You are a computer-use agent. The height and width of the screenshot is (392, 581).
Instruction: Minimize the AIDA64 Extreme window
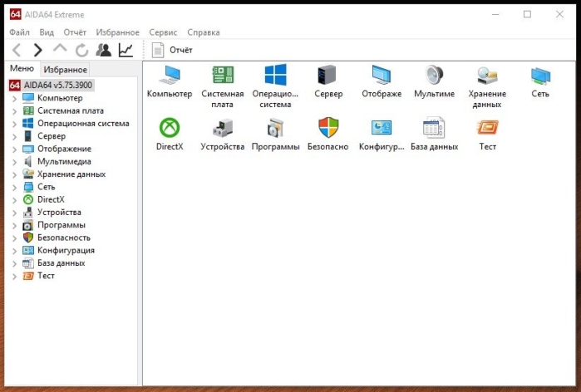(x=495, y=14)
